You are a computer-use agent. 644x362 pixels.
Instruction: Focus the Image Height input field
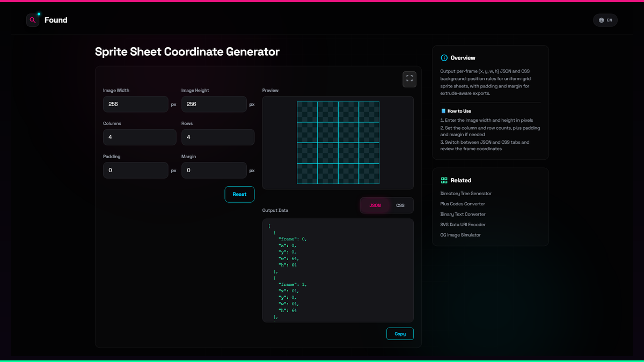tap(214, 104)
